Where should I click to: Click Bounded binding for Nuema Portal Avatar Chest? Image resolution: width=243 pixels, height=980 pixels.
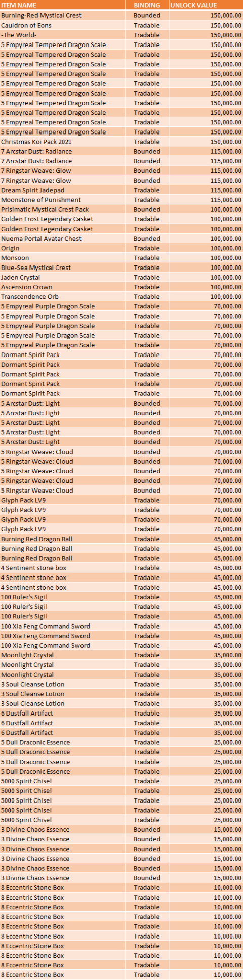(147, 239)
